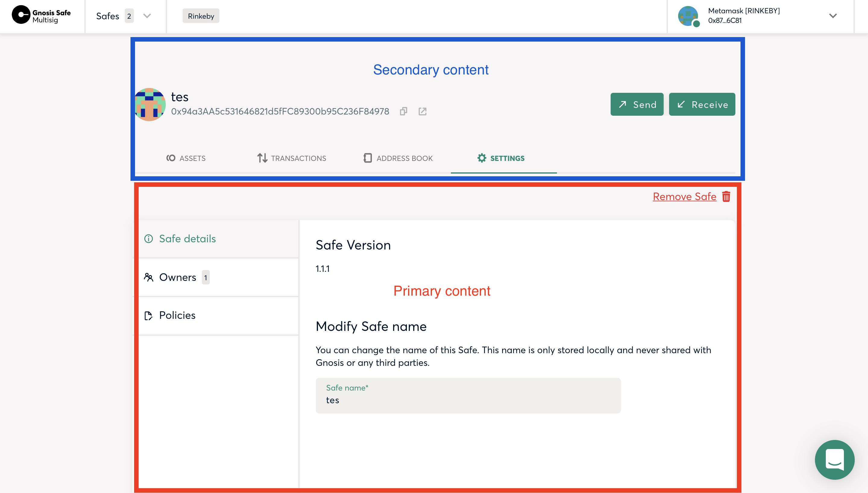Expand the Safes list dropdown

(146, 16)
